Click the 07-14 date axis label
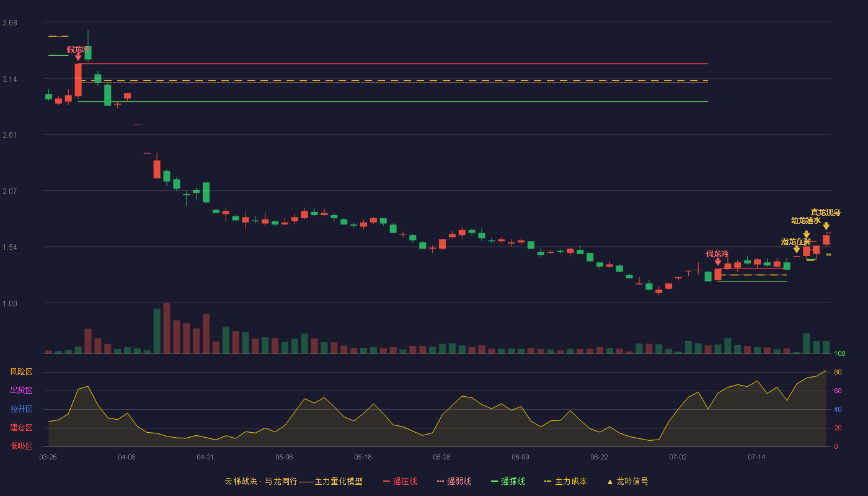 (756, 457)
